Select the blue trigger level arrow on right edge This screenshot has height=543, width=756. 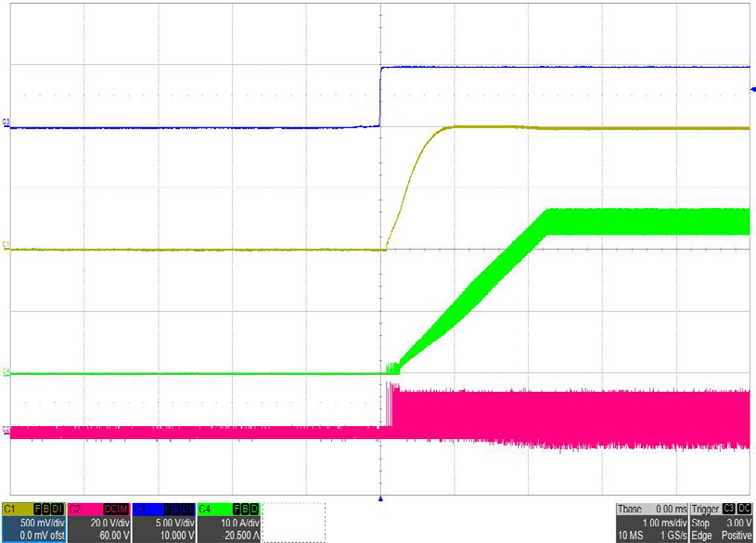(x=751, y=89)
